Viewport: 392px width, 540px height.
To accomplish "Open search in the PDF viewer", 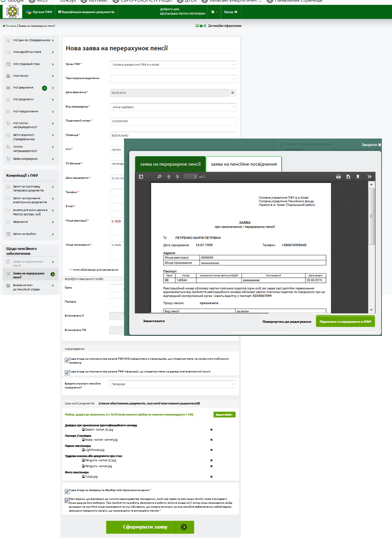I will (x=159, y=177).
